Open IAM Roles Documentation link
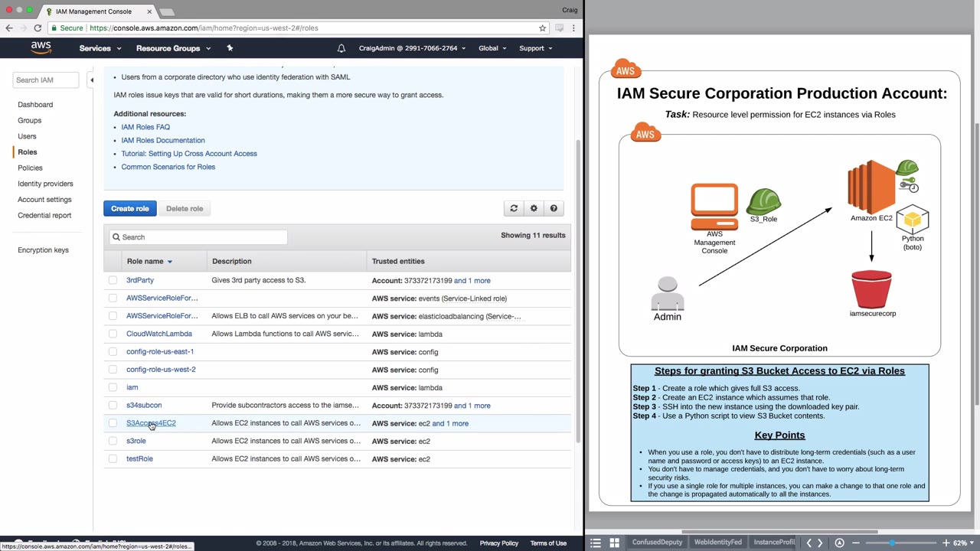This screenshot has width=980, height=551. (x=163, y=140)
